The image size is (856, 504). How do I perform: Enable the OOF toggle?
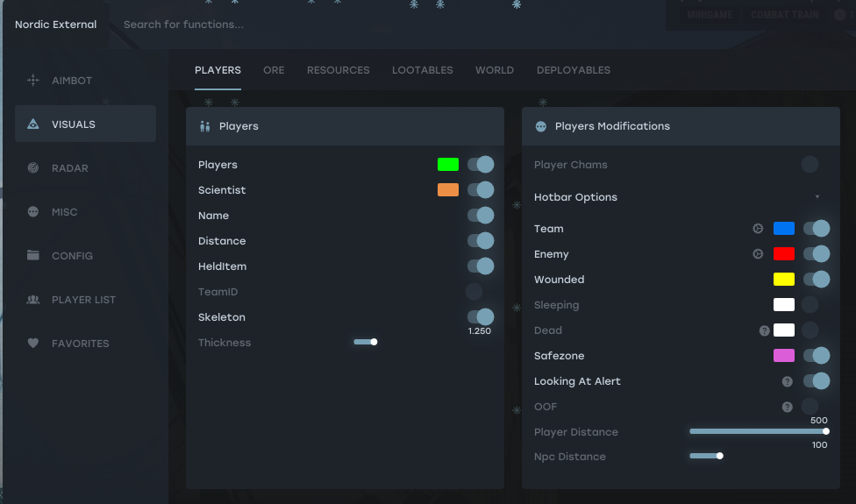(810, 407)
